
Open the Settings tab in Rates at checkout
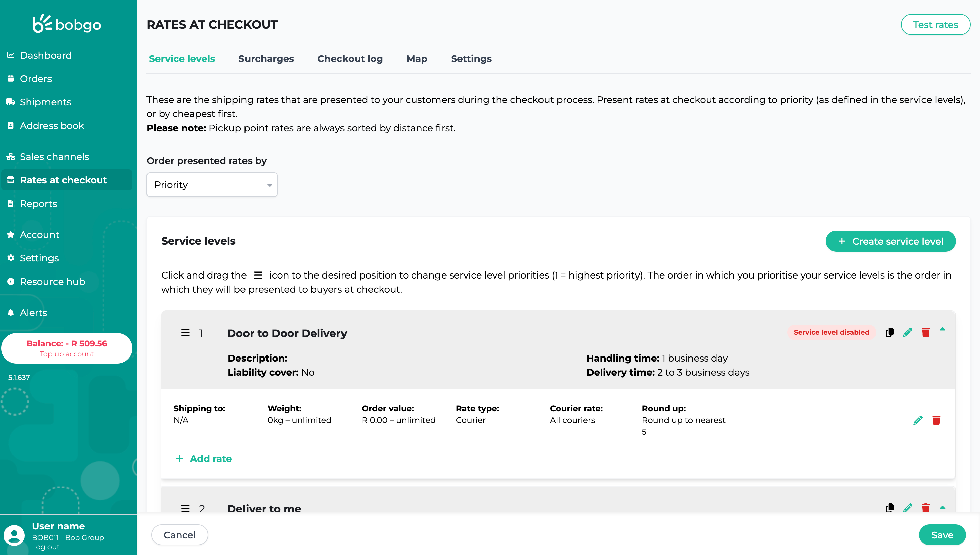tap(471, 59)
